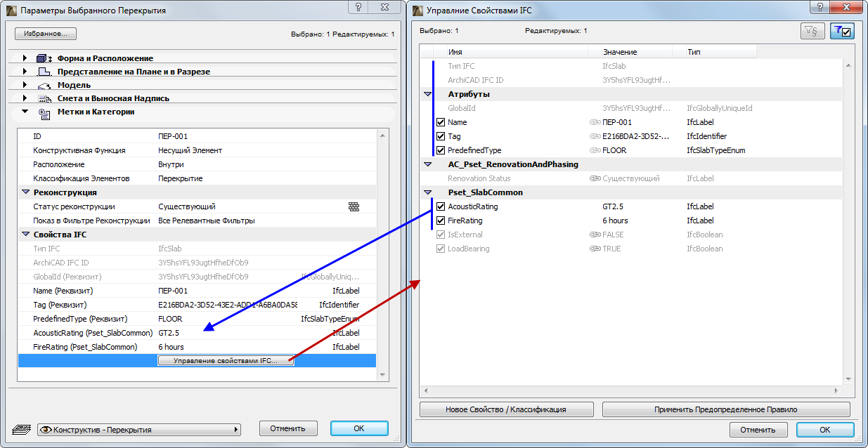Toggle the Name attribute checkbox
The width and height of the screenshot is (868, 448).
[x=441, y=122]
